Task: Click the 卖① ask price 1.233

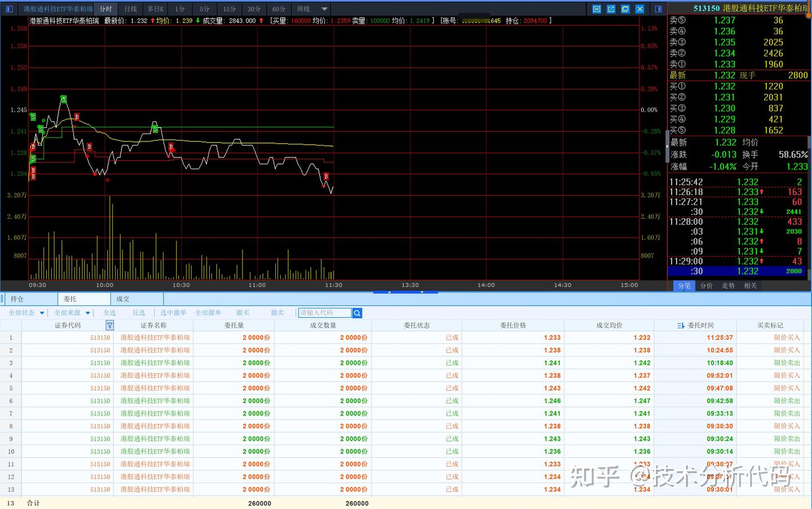Action: click(725, 64)
